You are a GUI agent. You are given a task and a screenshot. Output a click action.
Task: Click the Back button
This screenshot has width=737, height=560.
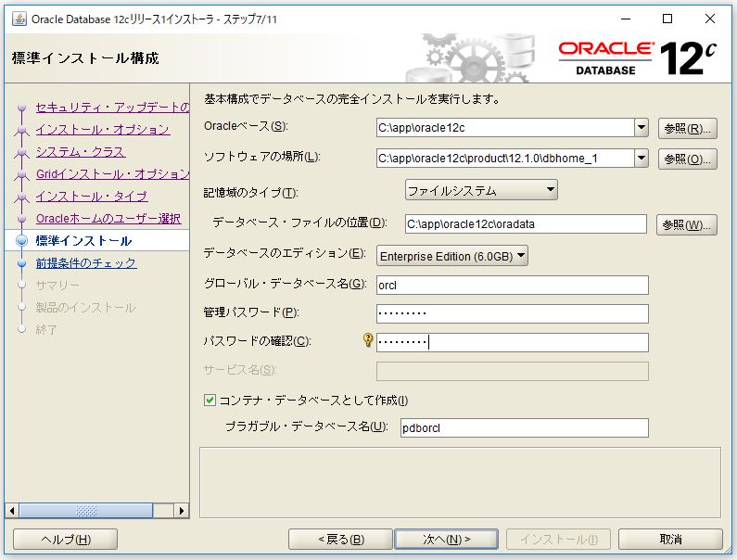(x=340, y=540)
